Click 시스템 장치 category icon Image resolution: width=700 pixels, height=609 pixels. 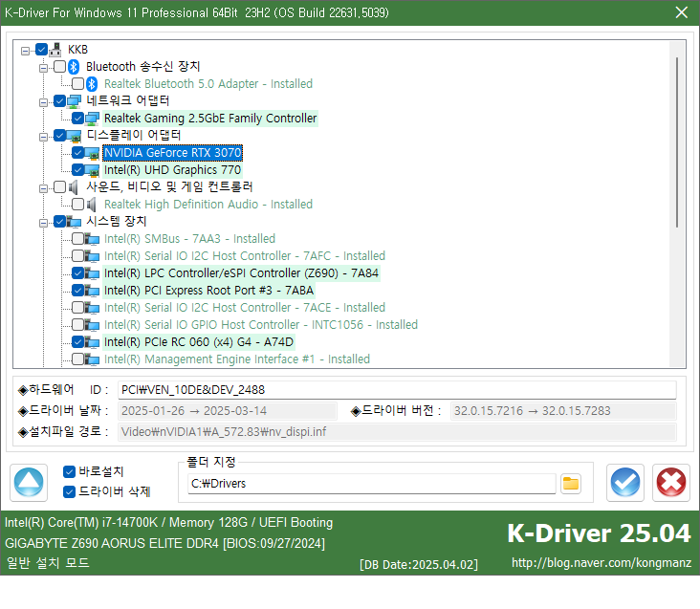click(74, 222)
